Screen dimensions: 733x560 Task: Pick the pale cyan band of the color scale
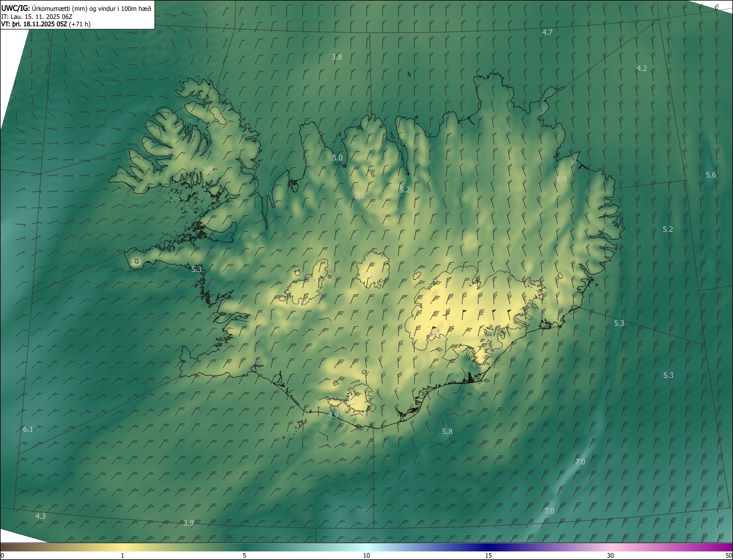[x=366, y=547]
